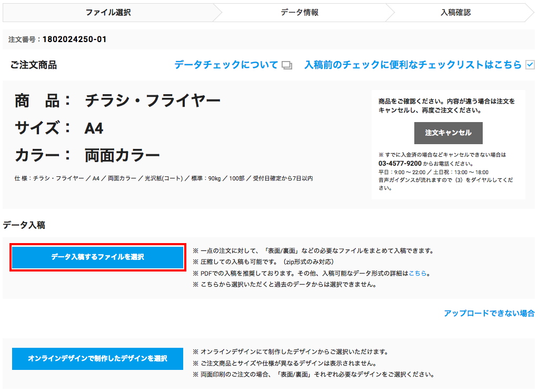Select the ファイル選択 step tab

tap(108, 13)
